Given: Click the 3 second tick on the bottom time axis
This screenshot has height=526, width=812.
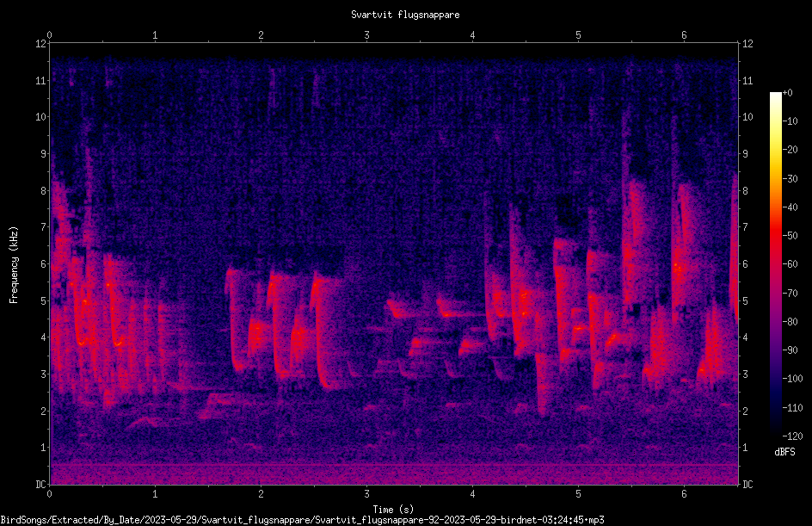Looking at the screenshot, I should point(366,494).
